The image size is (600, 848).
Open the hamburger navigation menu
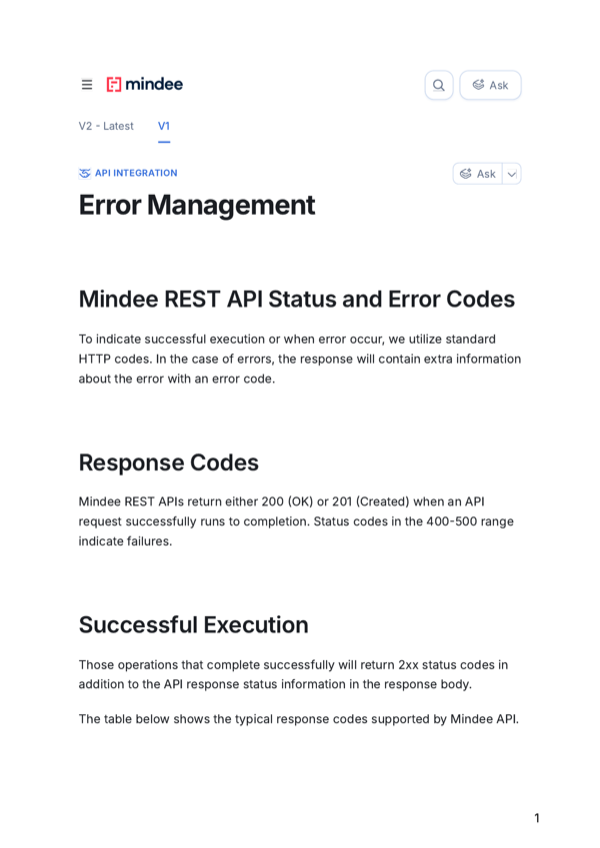pyautogui.click(x=87, y=85)
